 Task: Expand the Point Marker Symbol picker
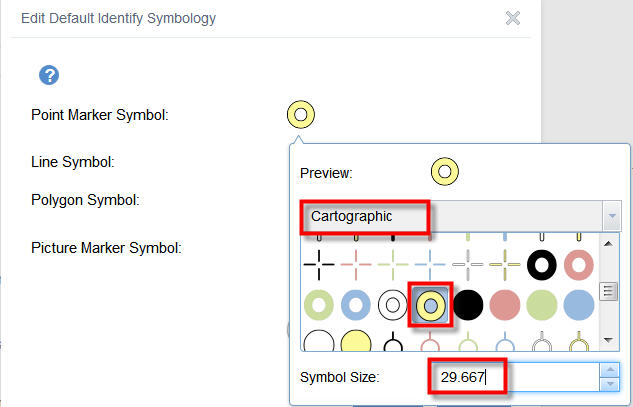coord(301,115)
